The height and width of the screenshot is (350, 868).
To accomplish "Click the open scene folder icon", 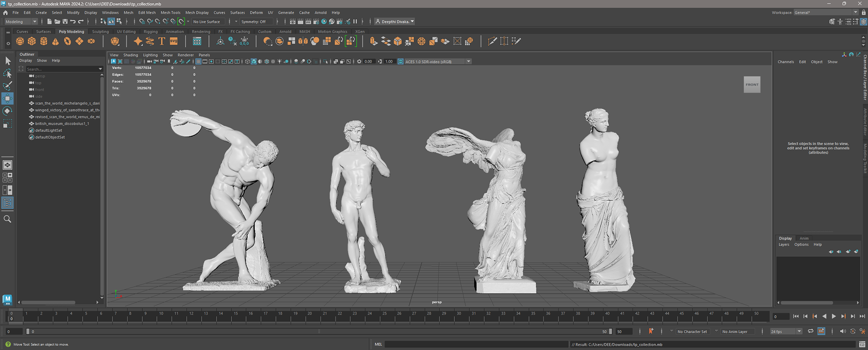I will 57,22.
